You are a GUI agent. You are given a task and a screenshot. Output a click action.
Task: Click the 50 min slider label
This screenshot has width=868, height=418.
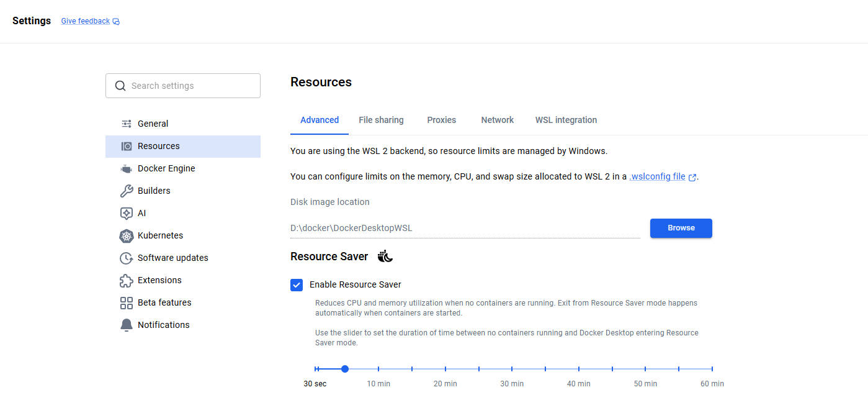645,384
